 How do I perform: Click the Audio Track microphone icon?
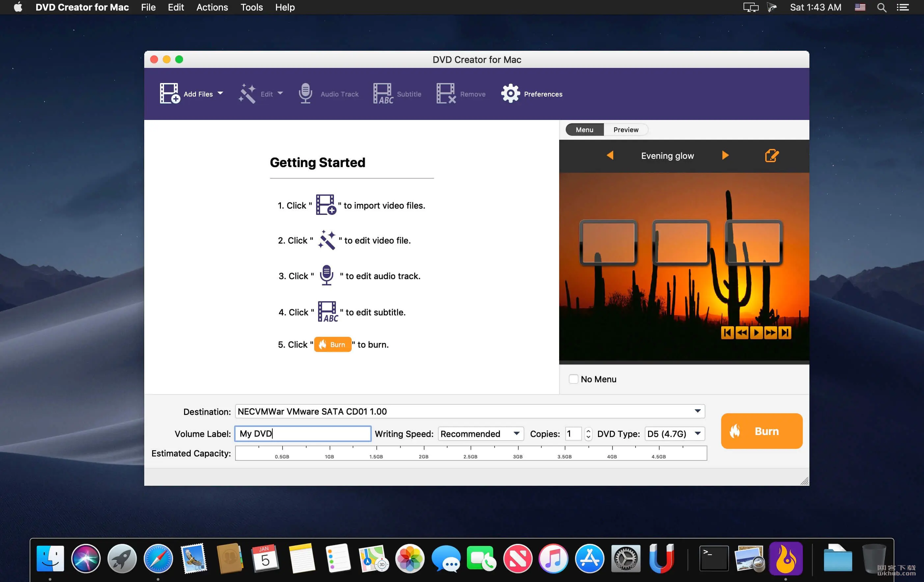tap(305, 93)
